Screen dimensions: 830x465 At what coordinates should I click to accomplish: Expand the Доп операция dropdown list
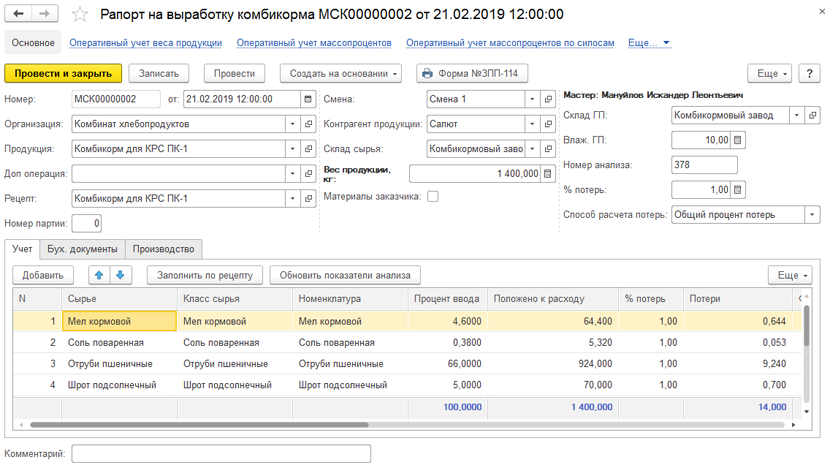coord(293,174)
